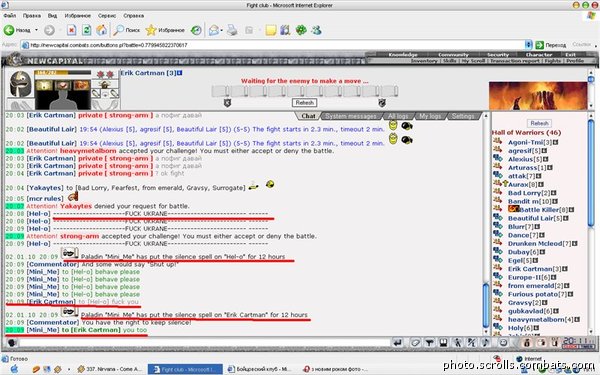The width and height of the screenshot is (600, 375).
Task: Click the floppy disk save icon in chat toolbar
Action: point(443,342)
